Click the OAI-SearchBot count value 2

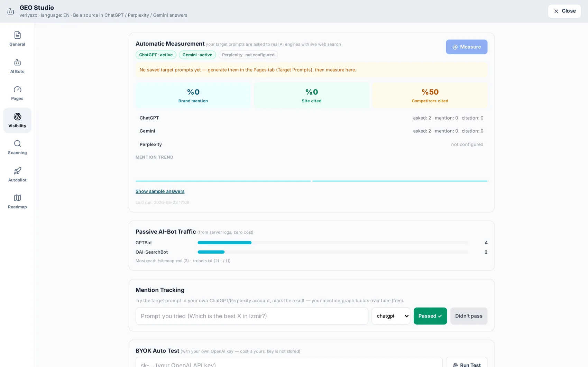pyautogui.click(x=486, y=252)
